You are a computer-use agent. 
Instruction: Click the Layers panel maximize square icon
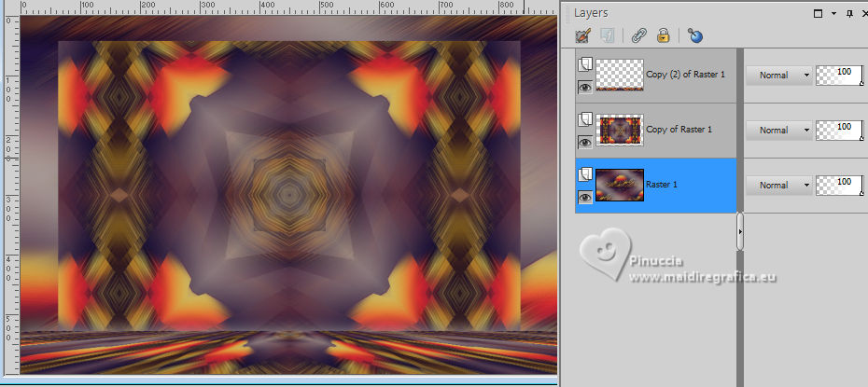tap(819, 14)
